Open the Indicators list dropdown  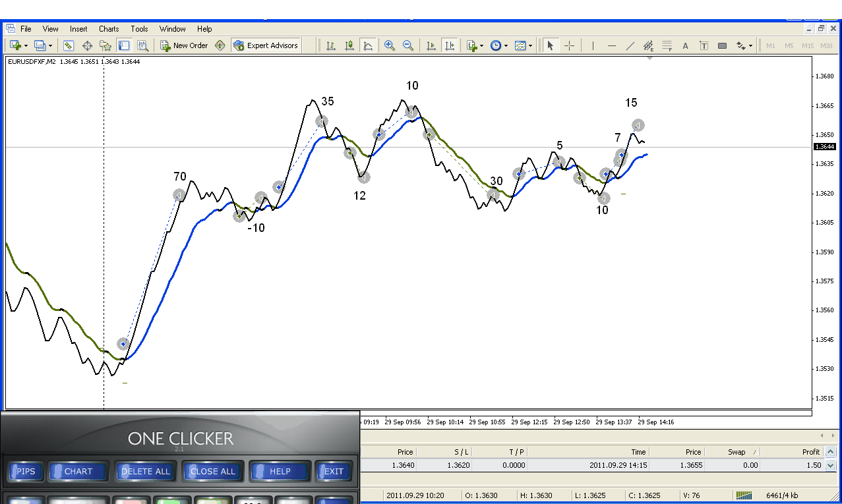(475, 45)
